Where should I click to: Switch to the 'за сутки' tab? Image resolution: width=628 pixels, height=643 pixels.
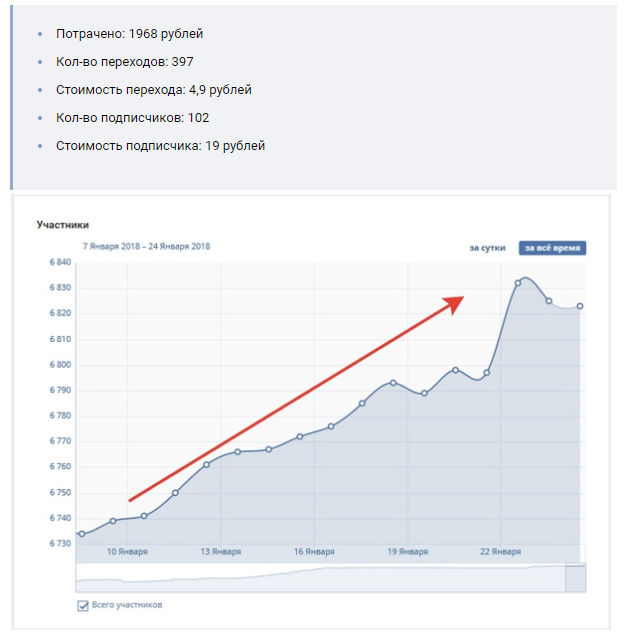coord(487,248)
